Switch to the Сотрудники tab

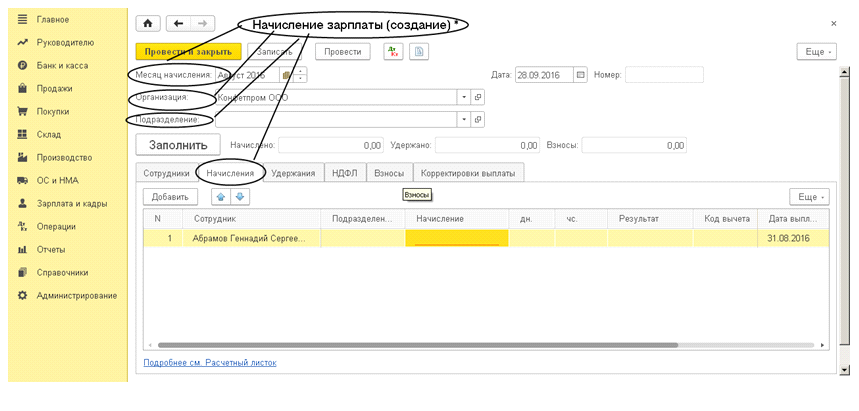167,173
